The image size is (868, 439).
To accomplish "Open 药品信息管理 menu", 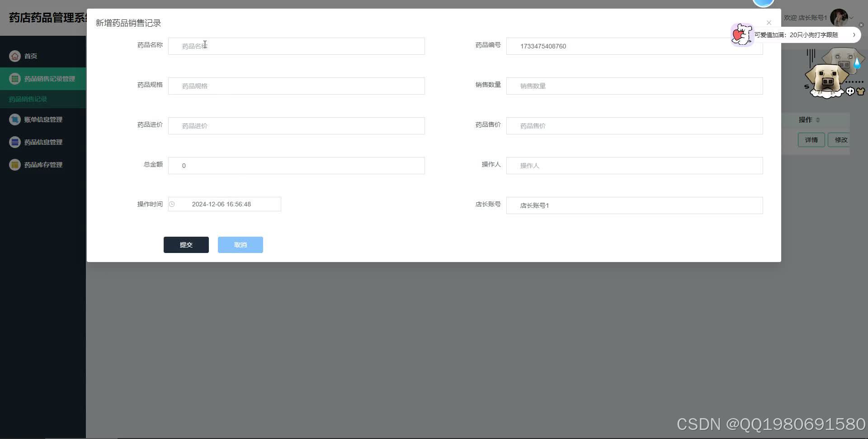I will click(43, 142).
